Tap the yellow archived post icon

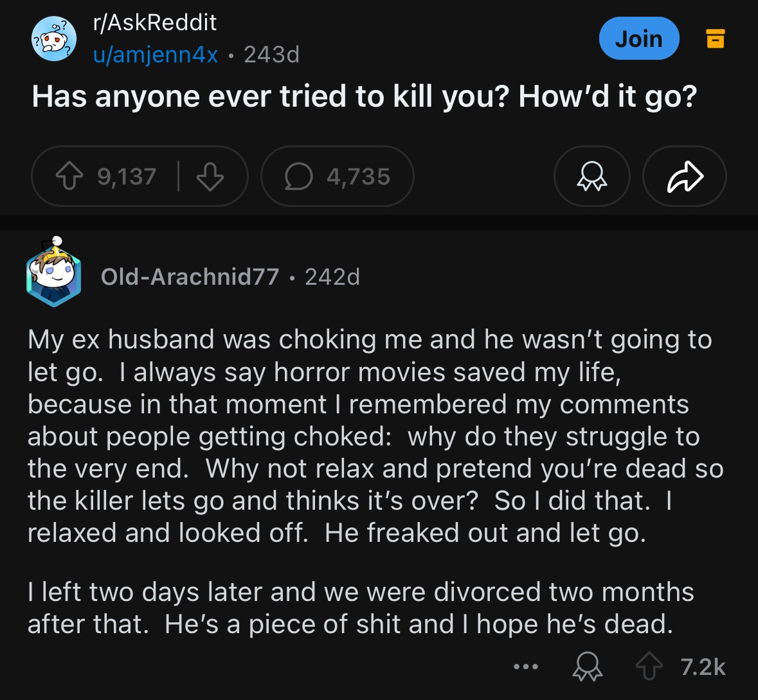(716, 39)
